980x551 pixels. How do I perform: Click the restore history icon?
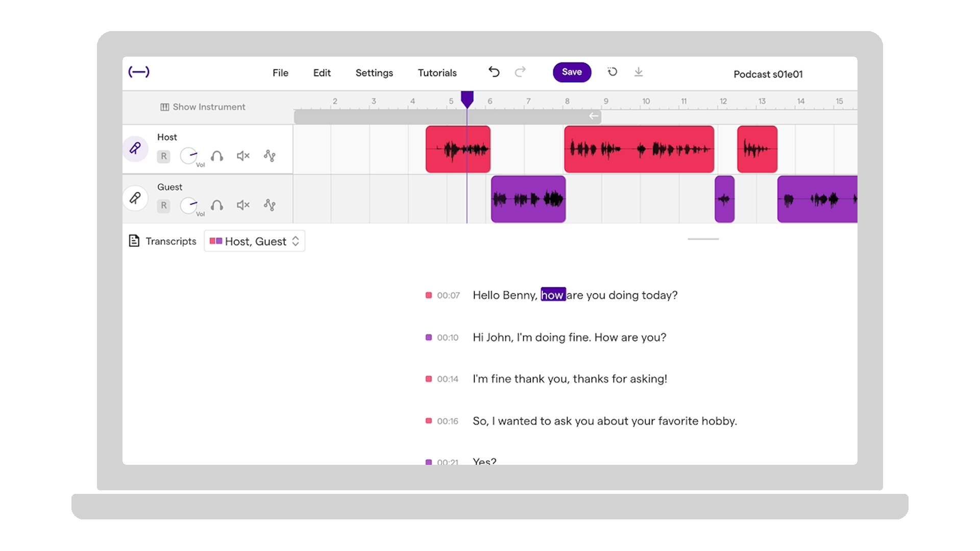(612, 72)
